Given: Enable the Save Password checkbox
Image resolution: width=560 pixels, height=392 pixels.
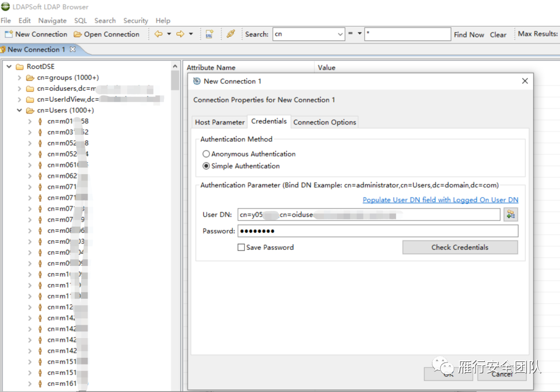Looking at the screenshot, I should point(242,247).
